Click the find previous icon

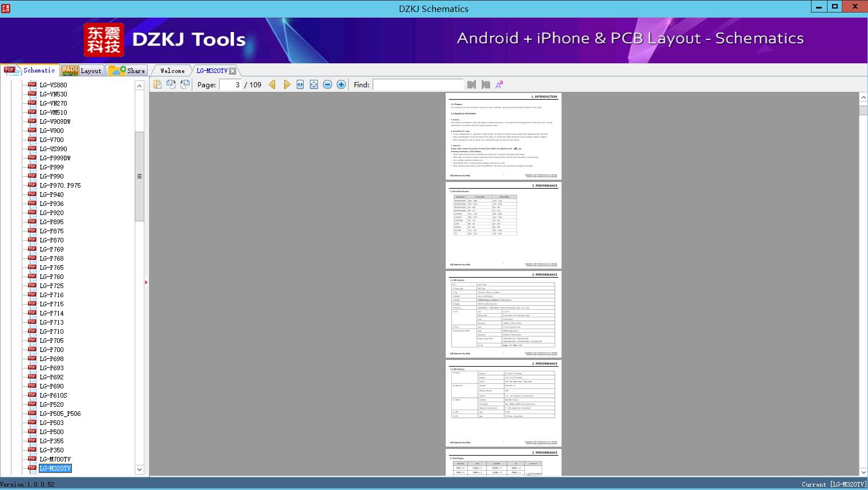click(471, 84)
